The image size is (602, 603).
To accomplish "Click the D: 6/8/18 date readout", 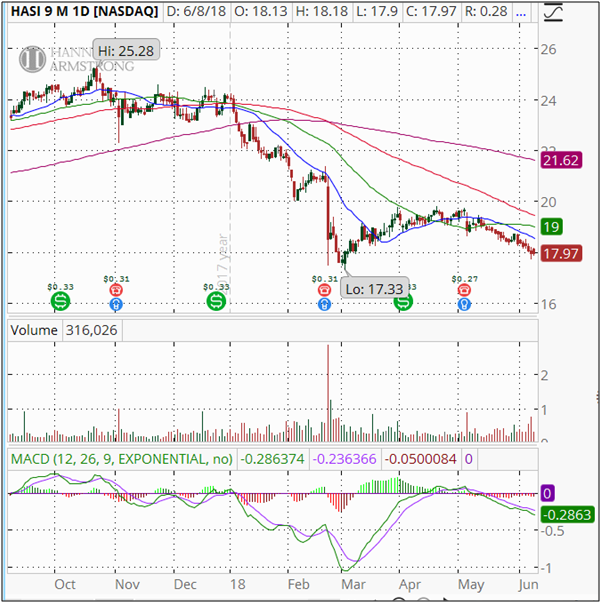I will pos(196,12).
